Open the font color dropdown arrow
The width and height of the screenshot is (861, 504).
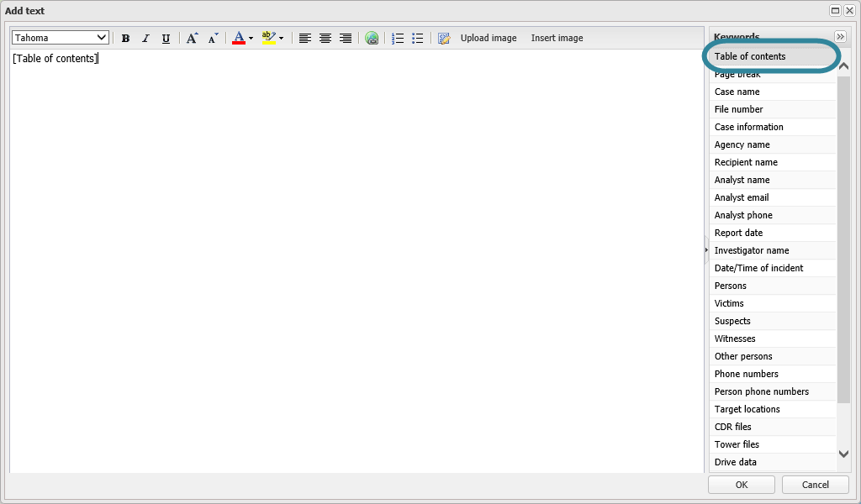pos(251,39)
